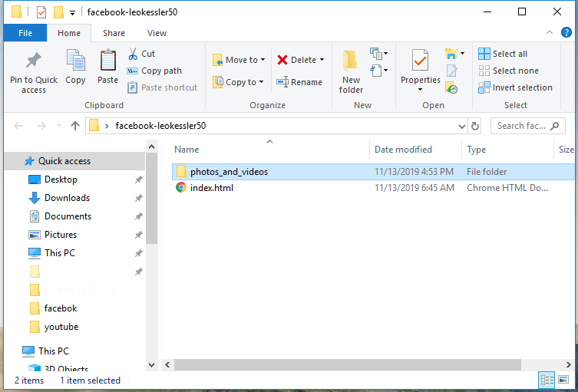Open the Easy access dropdown
Screen dimensions: 578x392
pyautogui.click(x=379, y=70)
